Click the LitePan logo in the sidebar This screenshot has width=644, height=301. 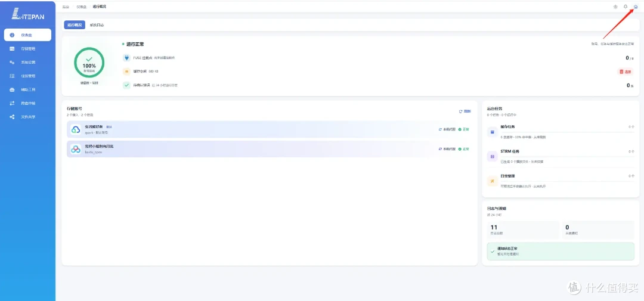coord(27,14)
